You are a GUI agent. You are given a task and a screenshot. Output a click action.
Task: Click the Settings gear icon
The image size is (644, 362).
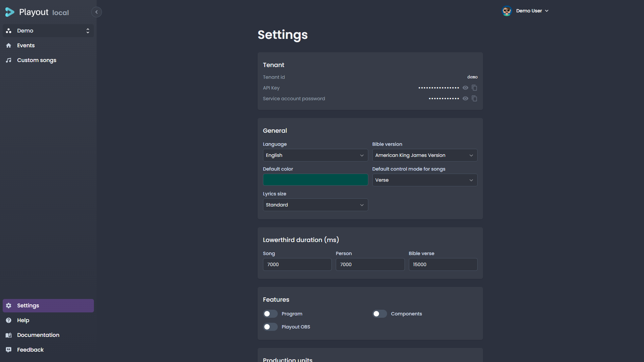(x=9, y=305)
